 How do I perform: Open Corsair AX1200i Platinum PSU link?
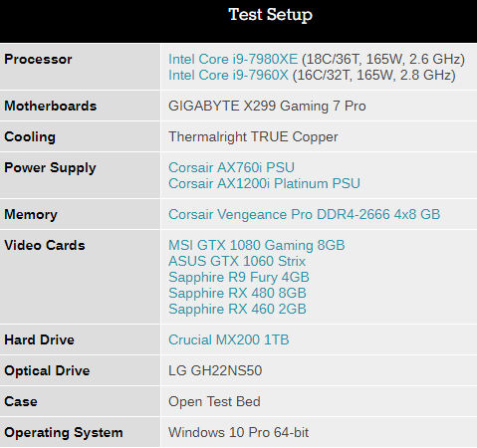[264, 183]
